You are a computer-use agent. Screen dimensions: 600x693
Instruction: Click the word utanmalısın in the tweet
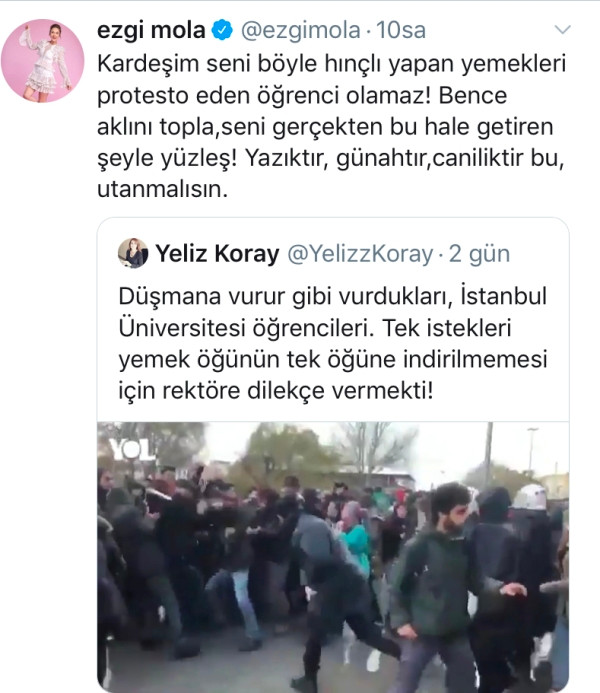(162, 189)
